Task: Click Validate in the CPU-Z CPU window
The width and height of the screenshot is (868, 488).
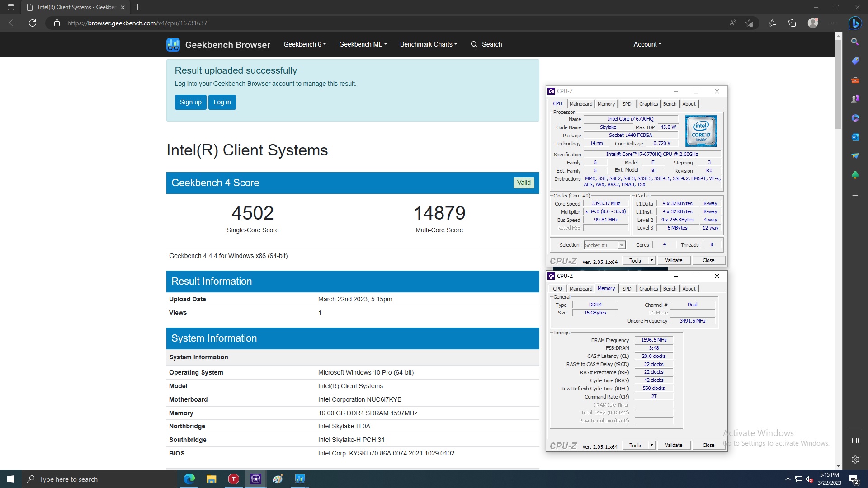Action: (674, 261)
